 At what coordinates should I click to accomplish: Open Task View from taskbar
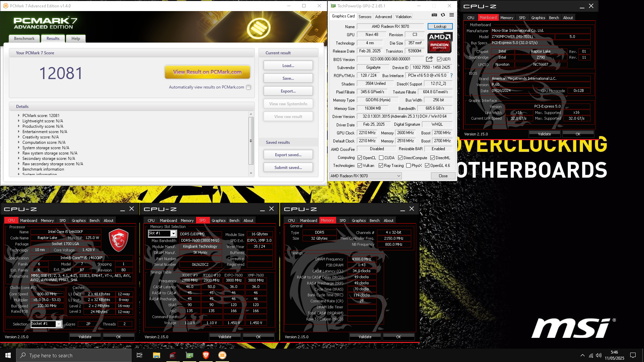pos(140,355)
